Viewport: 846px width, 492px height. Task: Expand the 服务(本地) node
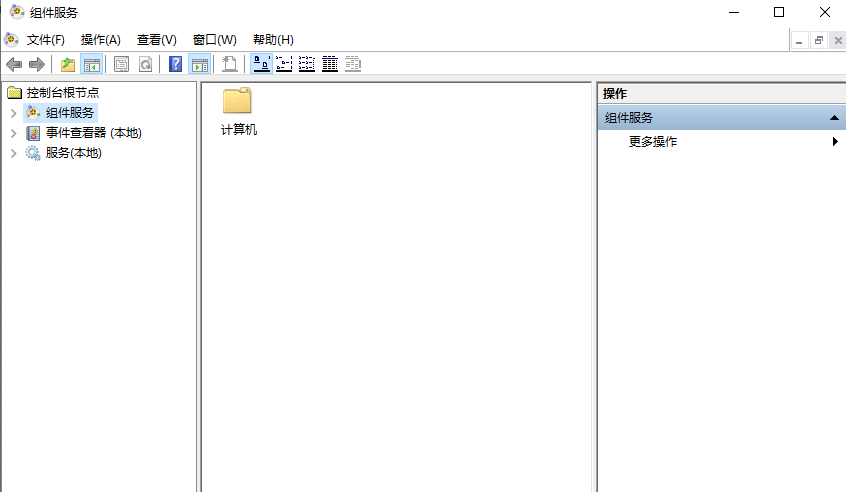pos(13,154)
